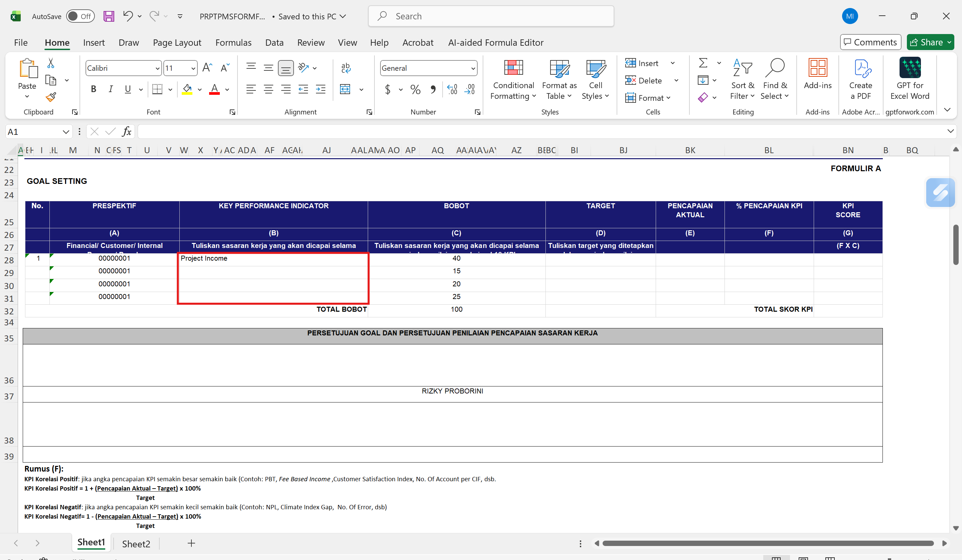Screen dimensions: 962x560
Task: Click the Create a PDF icon
Action: tap(860, 79)
